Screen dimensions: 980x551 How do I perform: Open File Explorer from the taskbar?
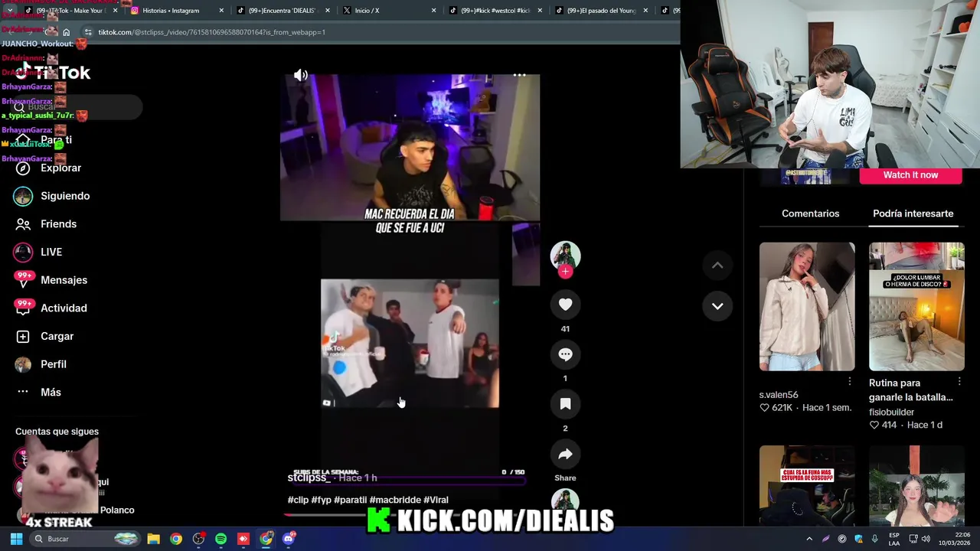153,539
